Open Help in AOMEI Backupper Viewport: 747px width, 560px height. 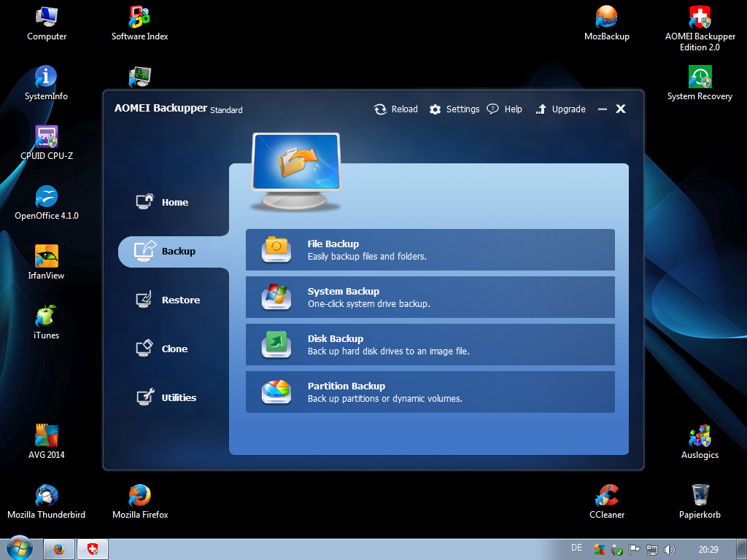pos(505,109)
